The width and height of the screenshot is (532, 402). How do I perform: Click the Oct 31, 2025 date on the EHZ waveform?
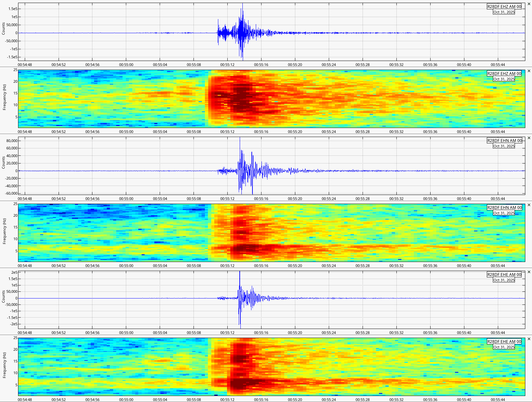click(x=504, y=12)
